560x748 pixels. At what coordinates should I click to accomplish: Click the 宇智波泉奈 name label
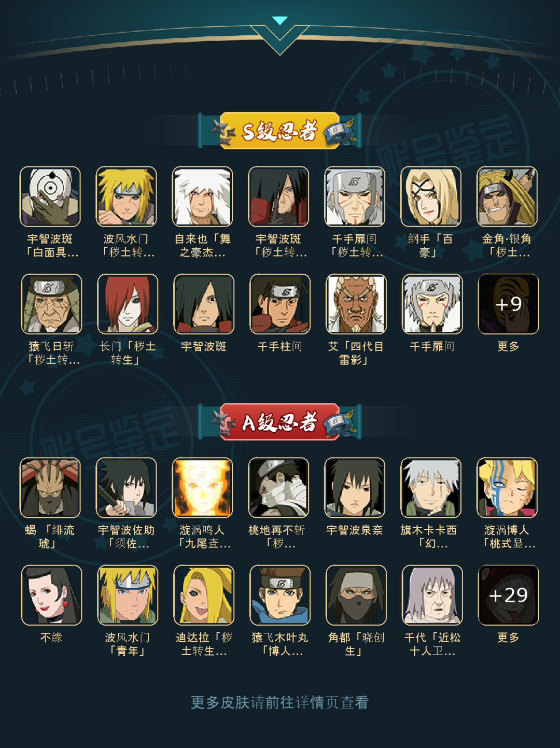point(355,530)
